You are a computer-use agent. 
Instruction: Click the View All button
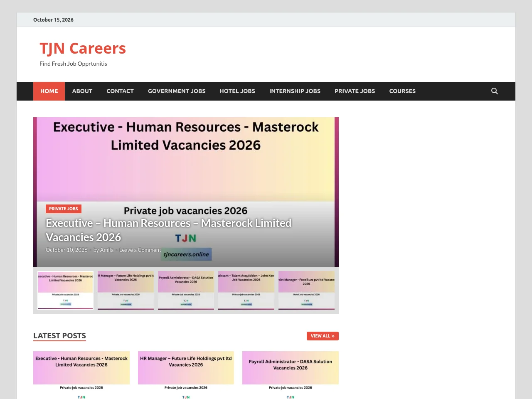coord(323,336)
